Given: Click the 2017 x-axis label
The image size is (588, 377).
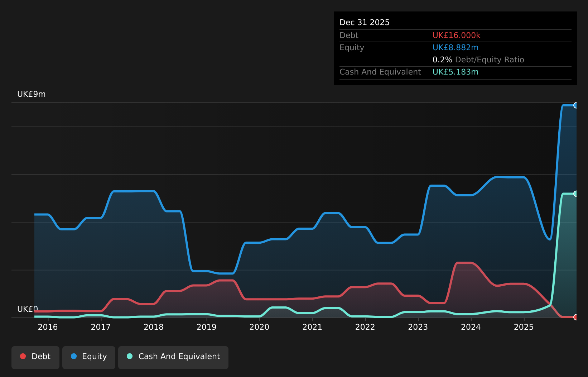Looking at the screenshot, I should pos(101,327).
